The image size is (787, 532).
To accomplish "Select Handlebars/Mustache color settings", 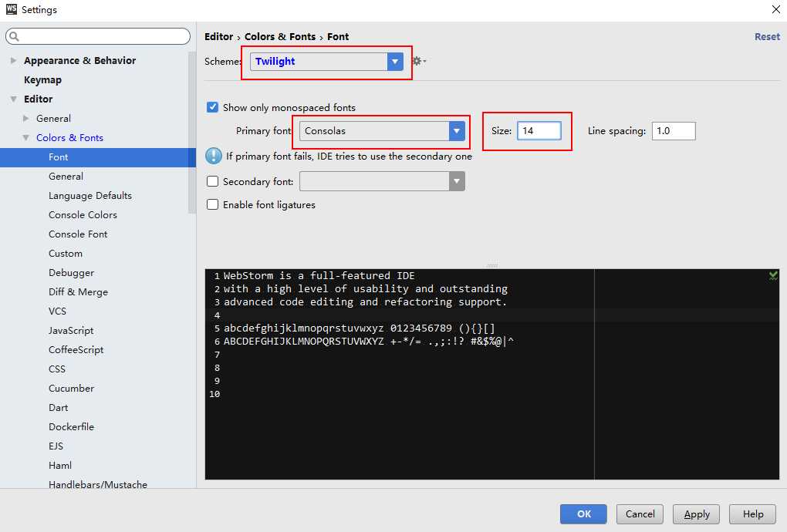I will (x=98, y=484).
